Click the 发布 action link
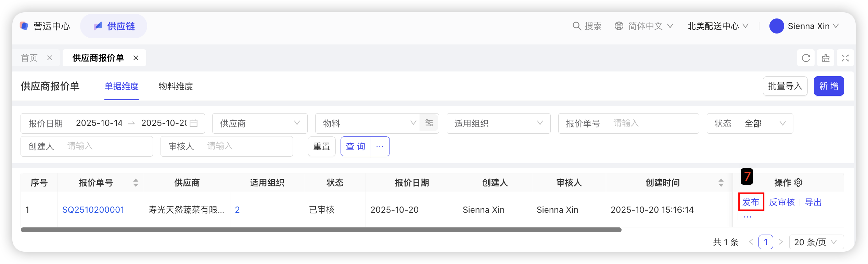The image size is (868, 264). pos(751,202)
